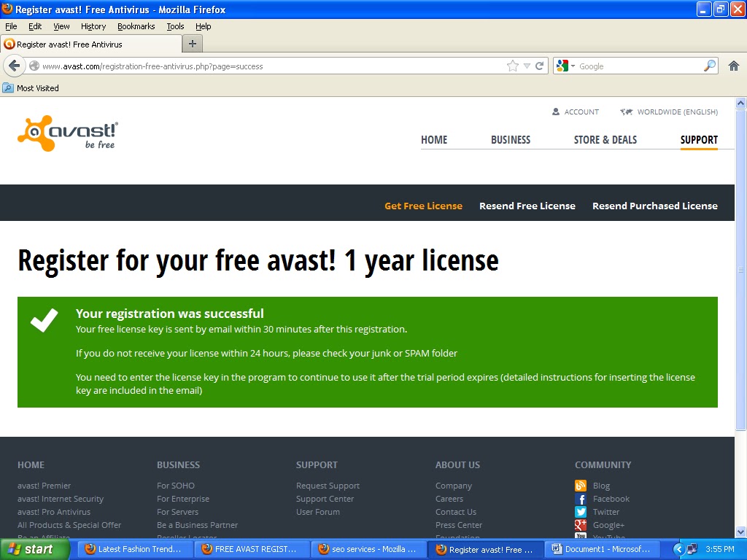Go back with the browser back arrow
Image resolution: width=747 pixels, height=560 pixels.
(x=15, y=66)
